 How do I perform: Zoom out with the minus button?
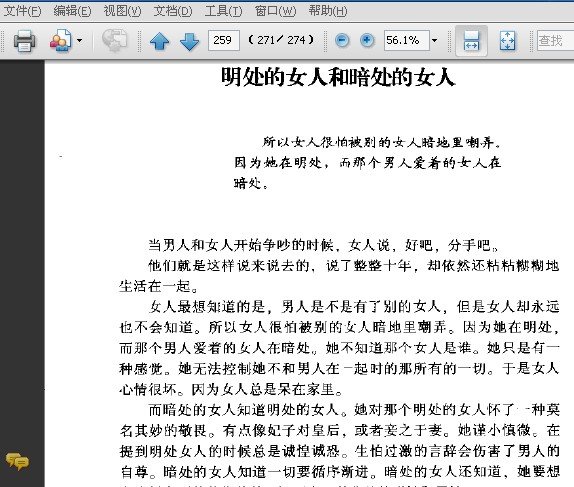tap(342, 40)
